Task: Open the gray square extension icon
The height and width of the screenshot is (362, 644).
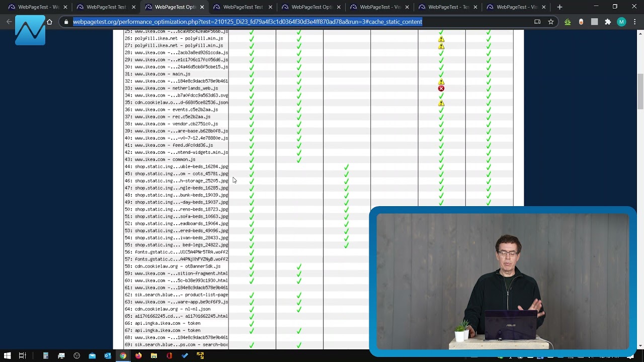Action: pos(594,22)
